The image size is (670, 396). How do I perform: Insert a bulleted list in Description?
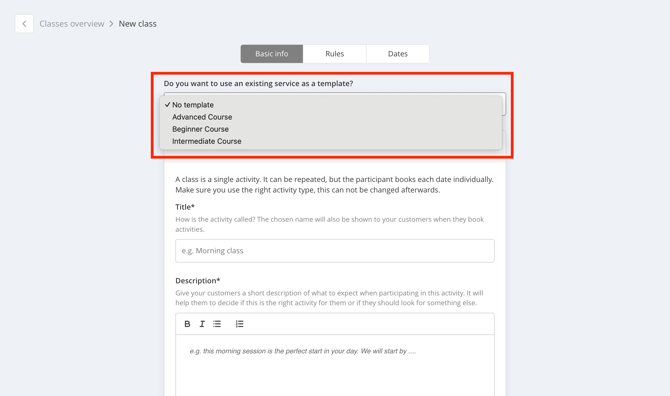coord(217,324)
